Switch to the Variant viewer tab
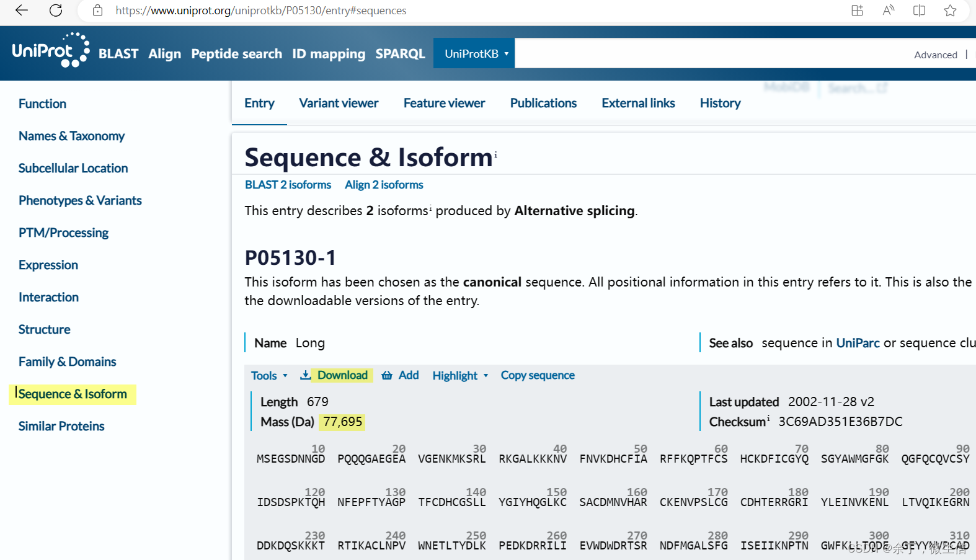Viewport: 976px width, 560px height. coord(339,103)
